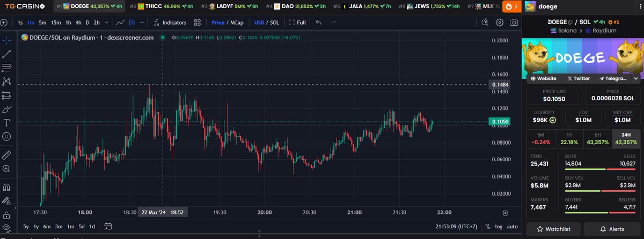Expand more social links chevron
Screen dimensions: 644x239
635,78
